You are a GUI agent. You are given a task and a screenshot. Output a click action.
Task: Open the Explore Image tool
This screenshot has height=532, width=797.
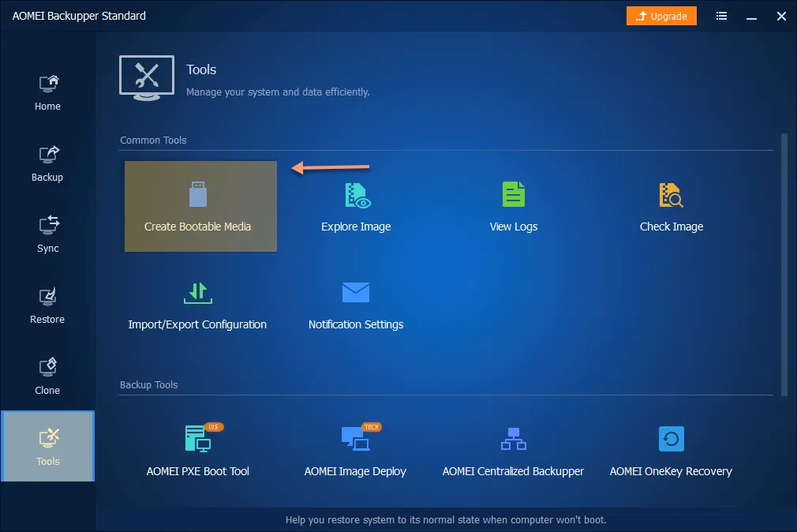click(x=356, y=206)
